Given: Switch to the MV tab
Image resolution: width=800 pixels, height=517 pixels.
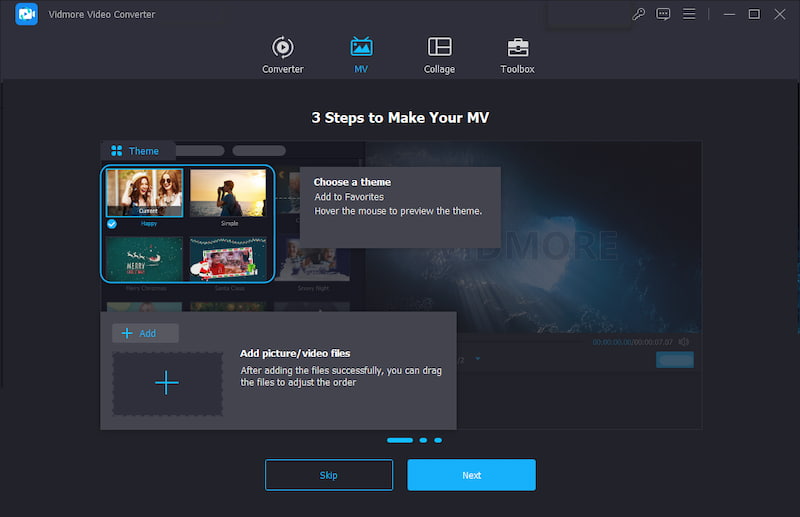Looking at the screenshot, I should [361, 55].
